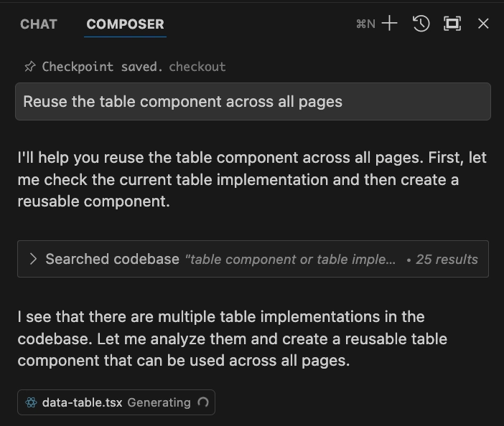504x426 pixels.
Task: Click the truncated search query text
Action: pos(290,259)
